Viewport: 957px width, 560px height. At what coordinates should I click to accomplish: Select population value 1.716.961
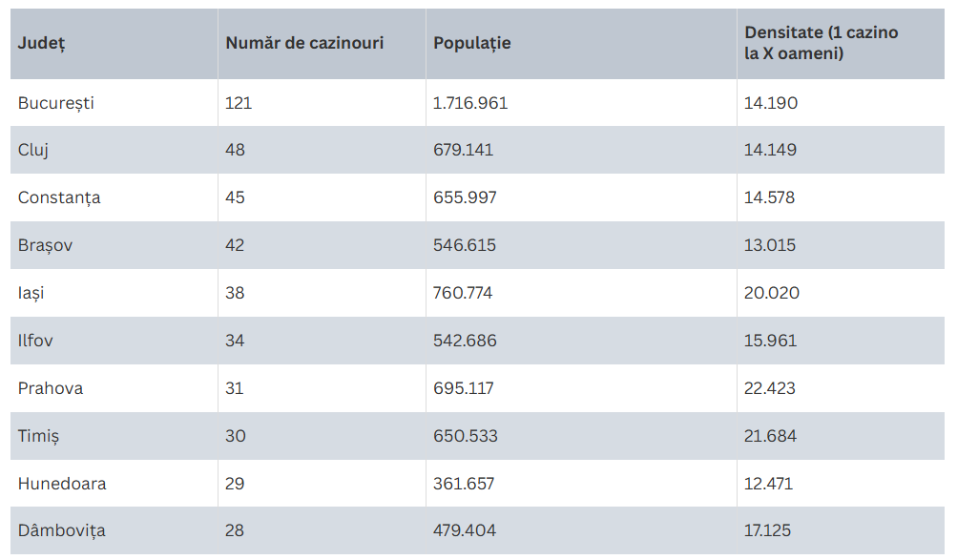click(470, 103)
